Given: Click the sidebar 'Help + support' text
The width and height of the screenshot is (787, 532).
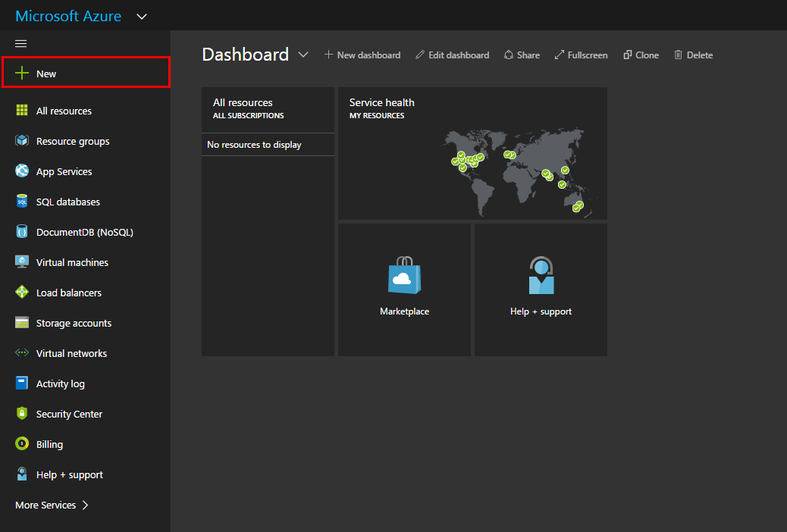Looking at the screenshot, I should point(69,475).
